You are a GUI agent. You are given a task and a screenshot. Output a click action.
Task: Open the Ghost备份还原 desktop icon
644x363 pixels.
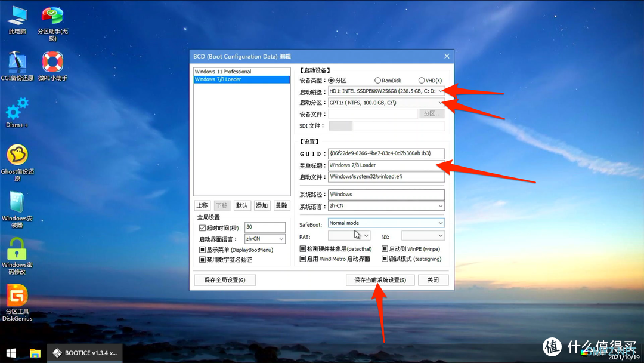[x=17, y=163]
